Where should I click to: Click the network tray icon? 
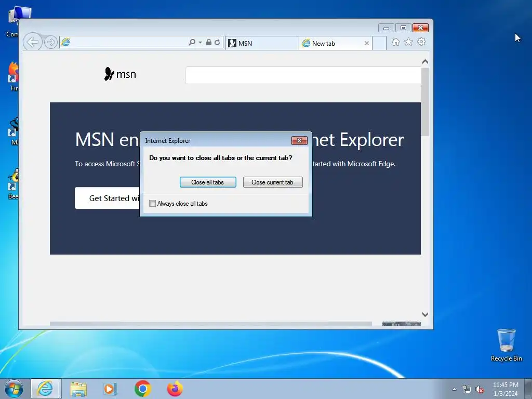(x=467, y=390)
